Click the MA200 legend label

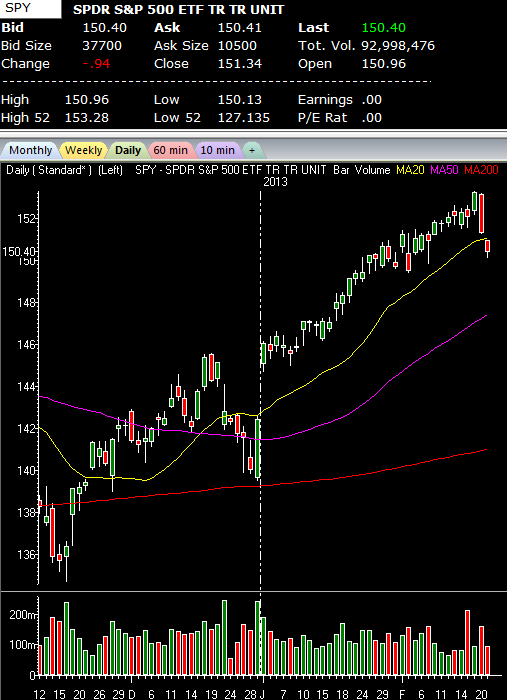[x=482, y=170]
